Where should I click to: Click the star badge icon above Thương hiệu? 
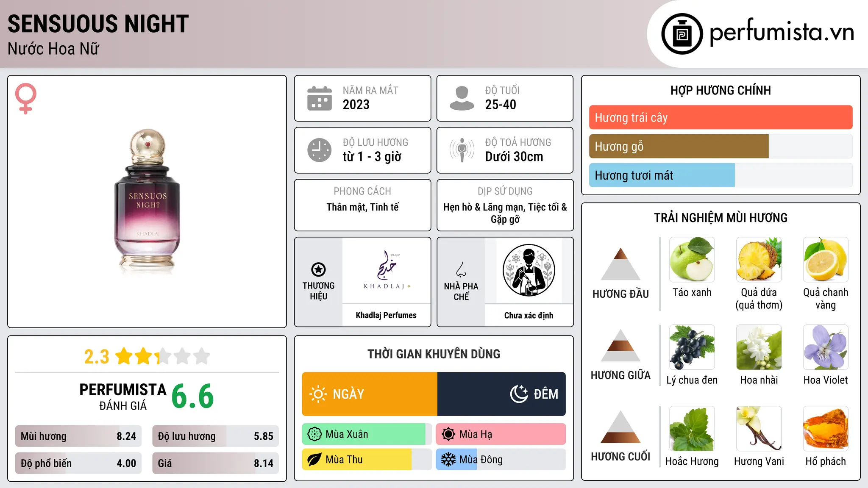[x=318, y=269]
